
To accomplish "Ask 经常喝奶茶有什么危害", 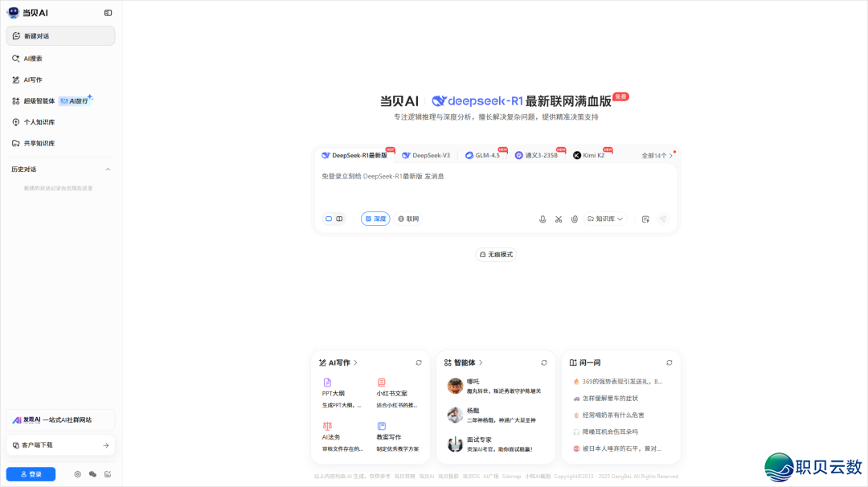I will [608, 415].
